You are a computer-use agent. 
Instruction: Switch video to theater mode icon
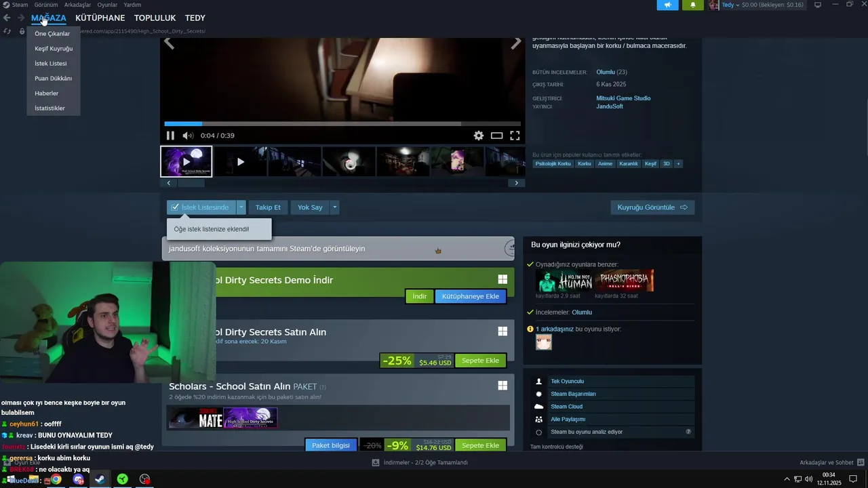click(497, 136)
